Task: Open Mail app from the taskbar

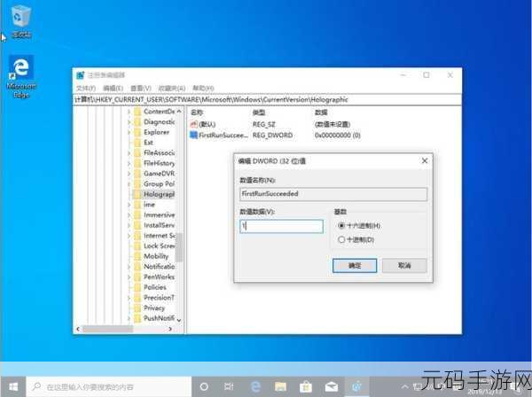Action: (331, 386)
